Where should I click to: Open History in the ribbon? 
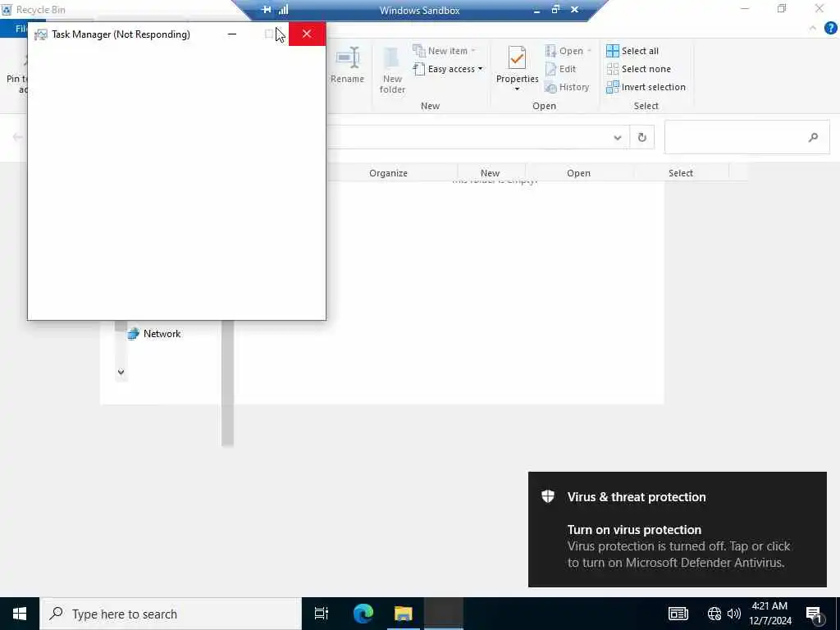tap(567, 87)
